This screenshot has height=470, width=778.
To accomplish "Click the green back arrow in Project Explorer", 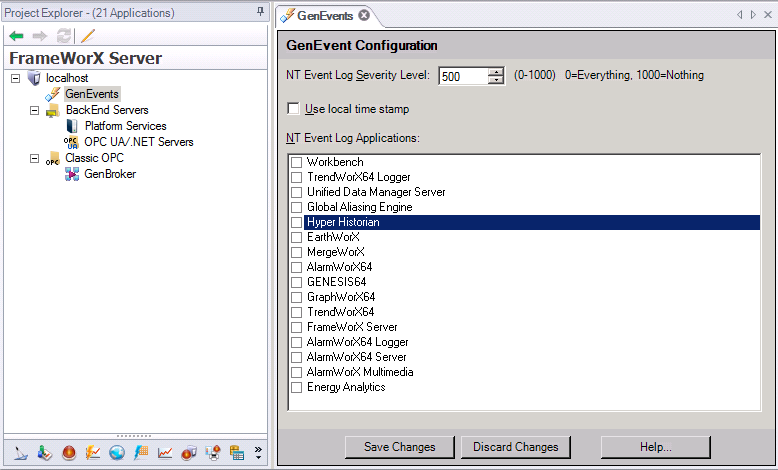I will pos(16,36).
